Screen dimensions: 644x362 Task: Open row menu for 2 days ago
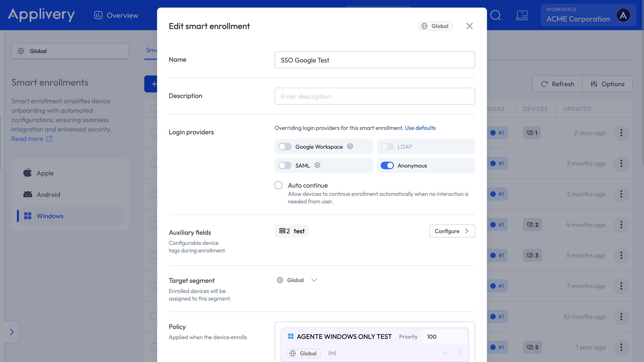[621, 133]
